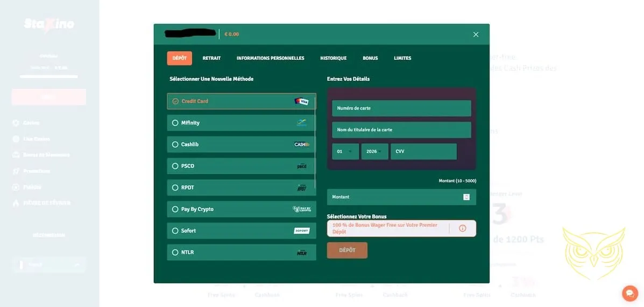Open the Promotions link in the sidebar
644x307 pixels.
tap(37, 171)
